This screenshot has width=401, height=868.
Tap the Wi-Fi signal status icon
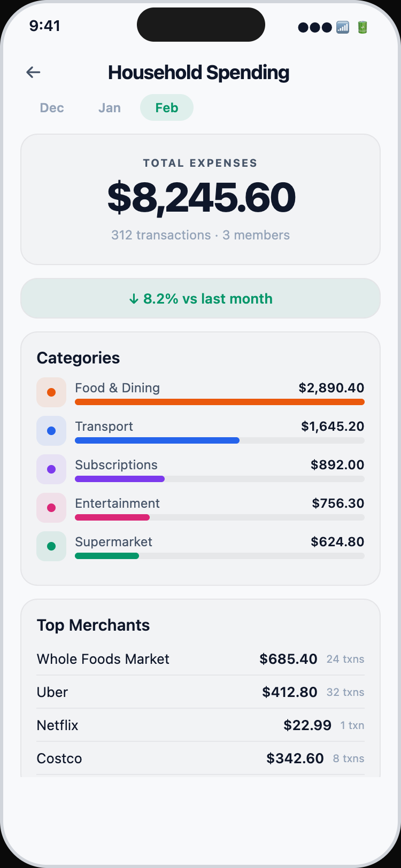[x=343, y=27]
